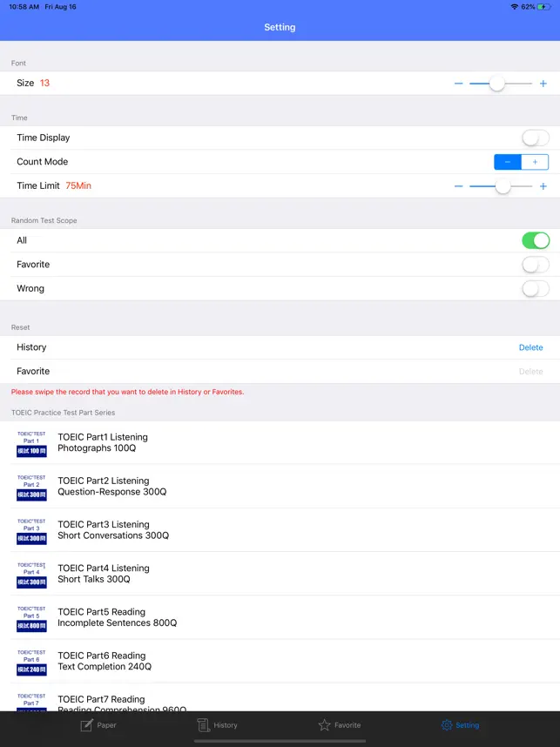Screen dimensions: 560x747
Task: Click the font size value 13
Action: click(44, 83)
